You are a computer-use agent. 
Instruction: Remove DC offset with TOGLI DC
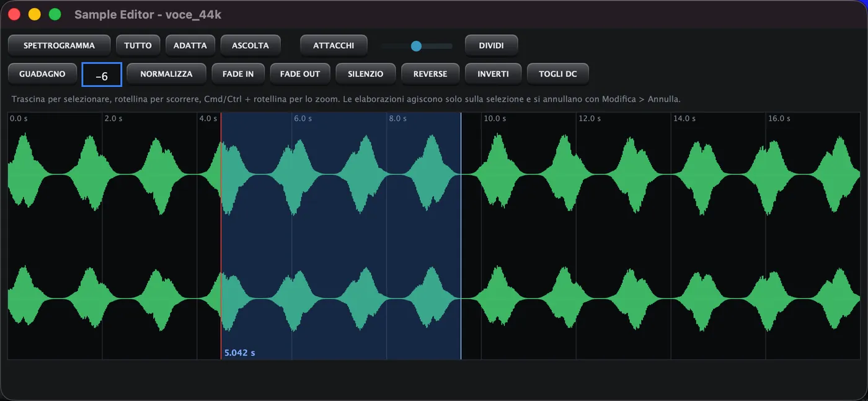558,74
